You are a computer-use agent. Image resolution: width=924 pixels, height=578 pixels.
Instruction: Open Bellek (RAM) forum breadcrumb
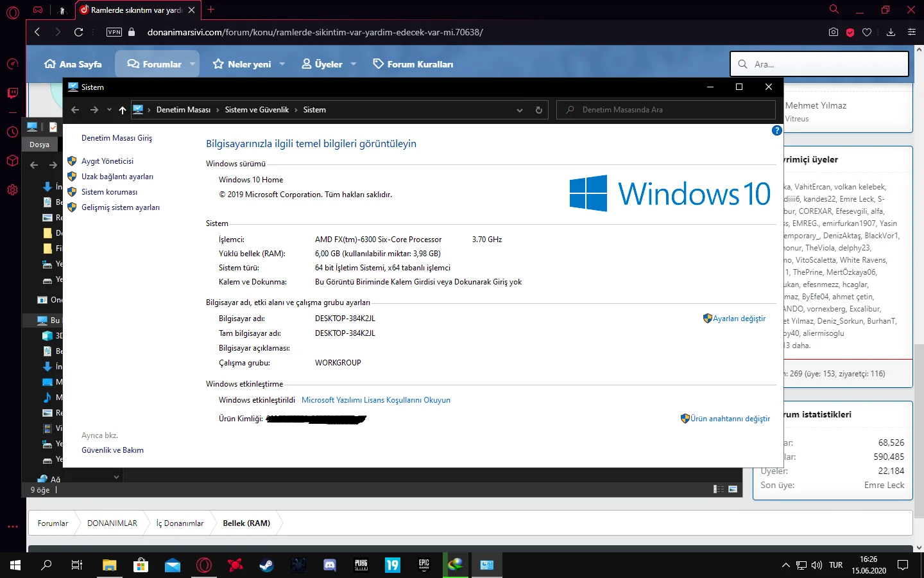[246, 523]
